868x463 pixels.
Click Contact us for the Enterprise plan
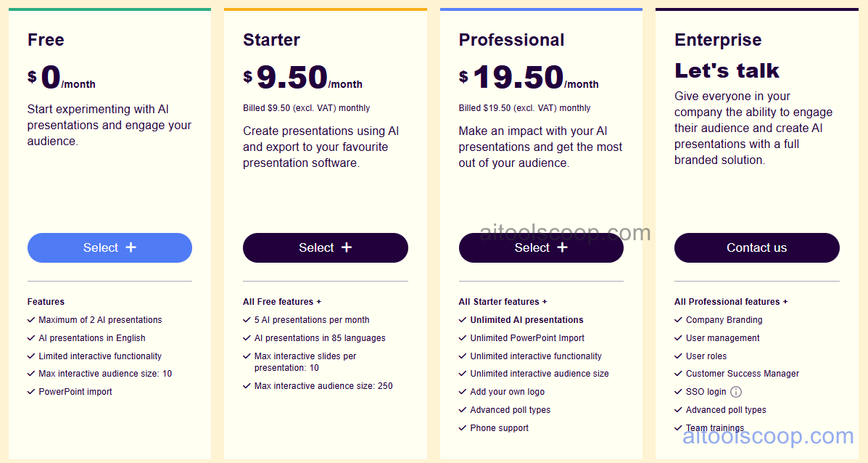[x=756, y=247]
